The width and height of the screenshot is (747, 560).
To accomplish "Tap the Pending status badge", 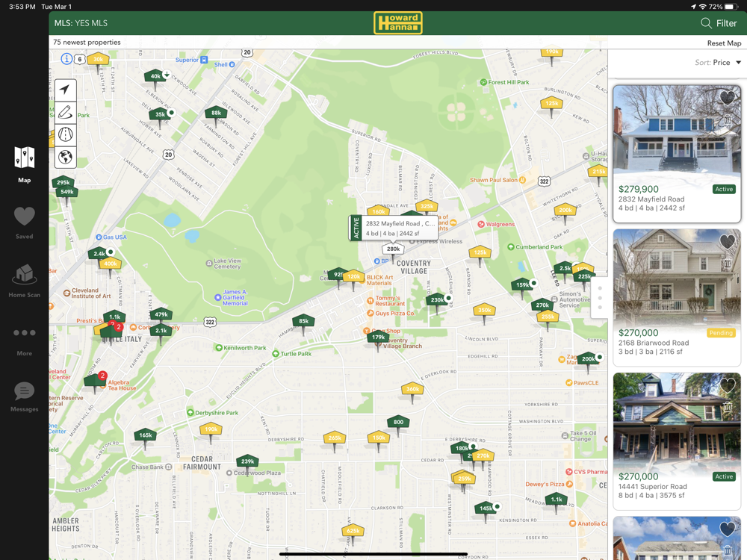I will pyautogui.click(x=721, y=333).
